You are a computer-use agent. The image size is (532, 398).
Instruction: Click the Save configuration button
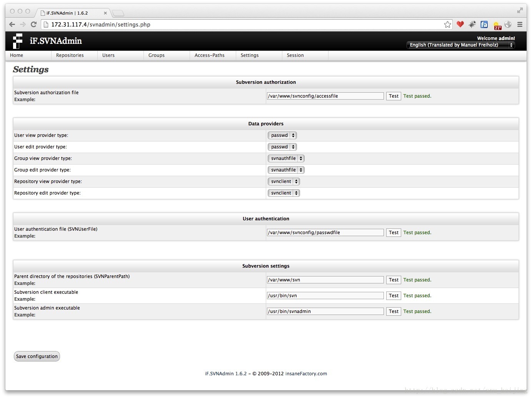pos(37,356)
